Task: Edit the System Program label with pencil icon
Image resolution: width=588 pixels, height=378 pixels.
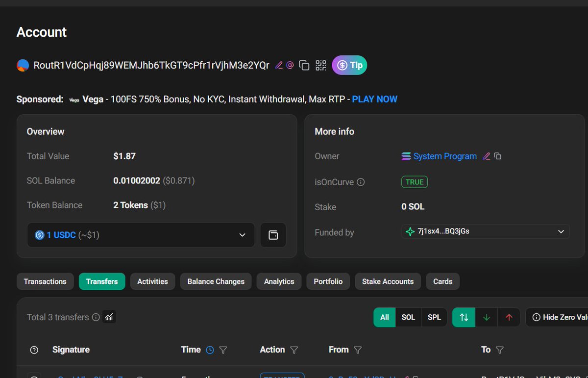Action: click(x=486, y=156)
